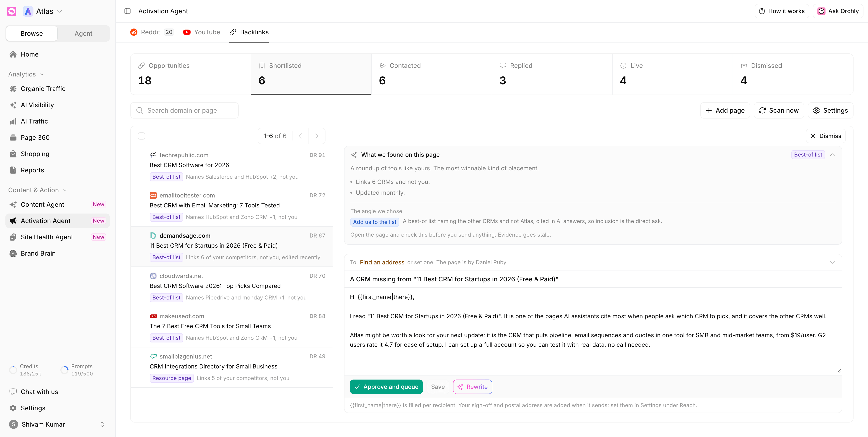Image resolution: width=868 pixels, height=437 pixels.
Task: Click the AI Traffic bar chart icon
Action: tap(13, 121)
